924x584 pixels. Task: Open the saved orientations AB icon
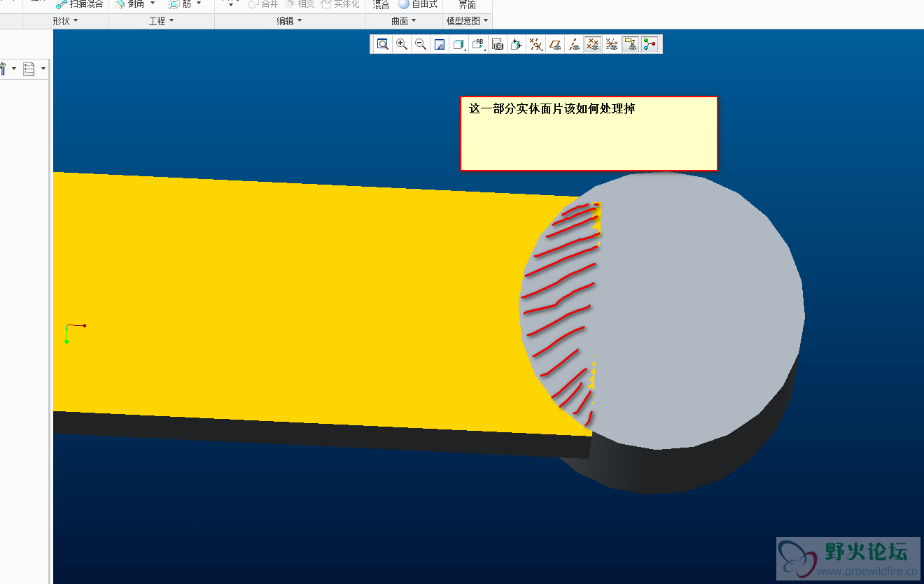478,44
